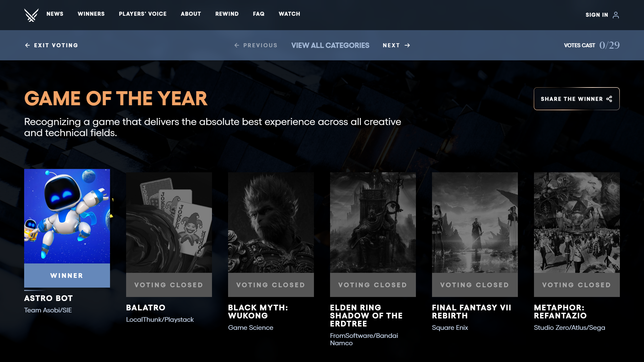Click the Game of the Year heading
Viewport: 644px width, 362px height.
click(x=116, y=99)
